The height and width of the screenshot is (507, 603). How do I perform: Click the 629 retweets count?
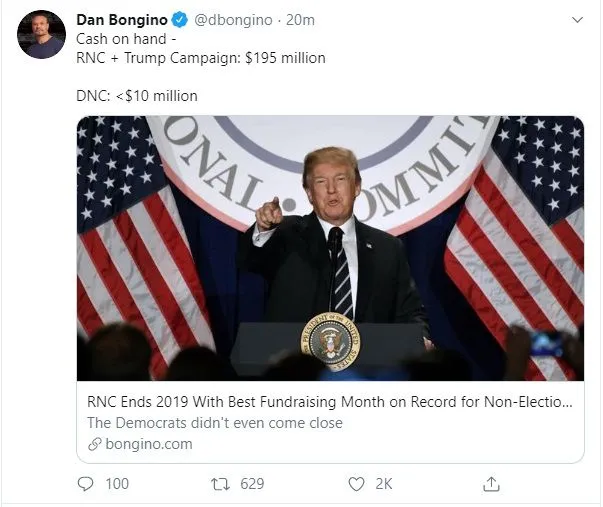(x=252, y=484)
